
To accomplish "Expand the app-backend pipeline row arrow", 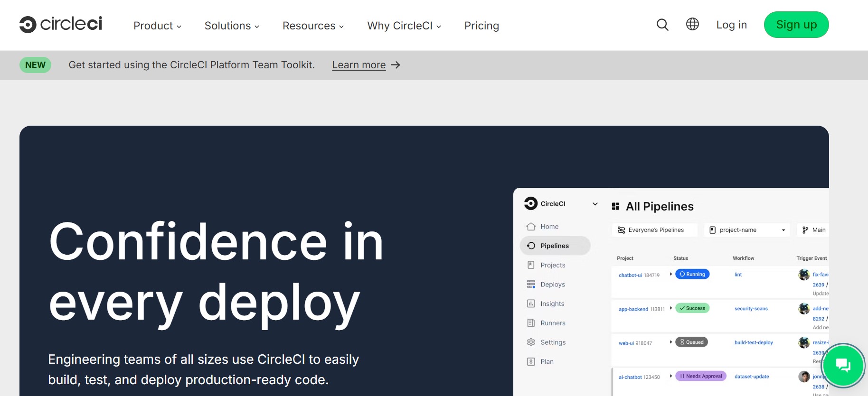I will click(671, 308).
